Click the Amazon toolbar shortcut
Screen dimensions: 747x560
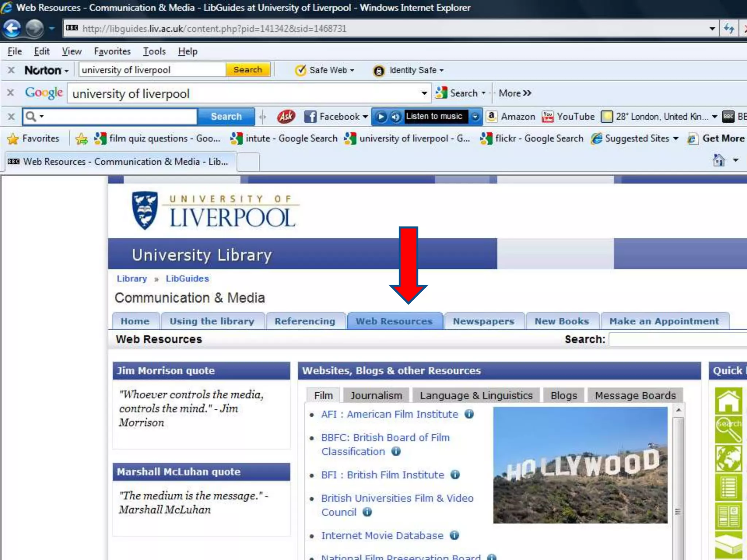[511, 117]
